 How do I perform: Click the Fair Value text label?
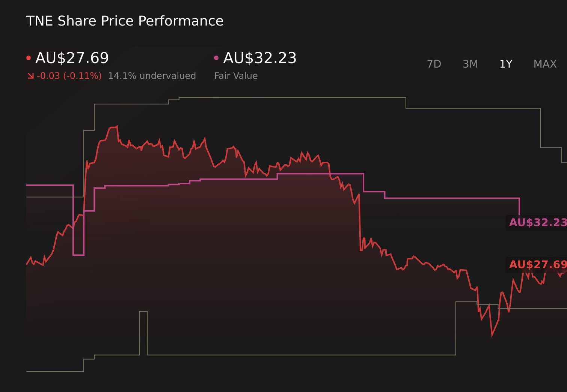[x=235, y=75]
